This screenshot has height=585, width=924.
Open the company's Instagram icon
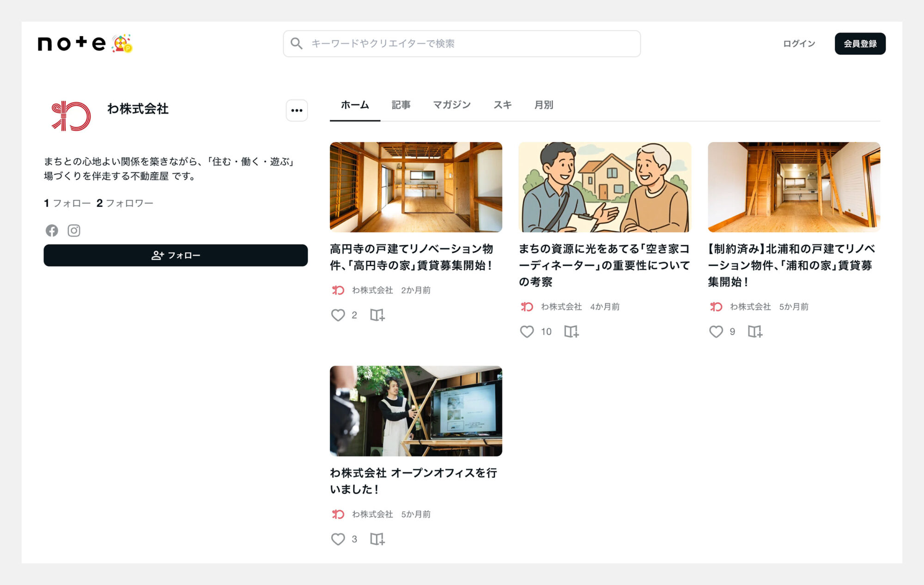click(74, 231)
